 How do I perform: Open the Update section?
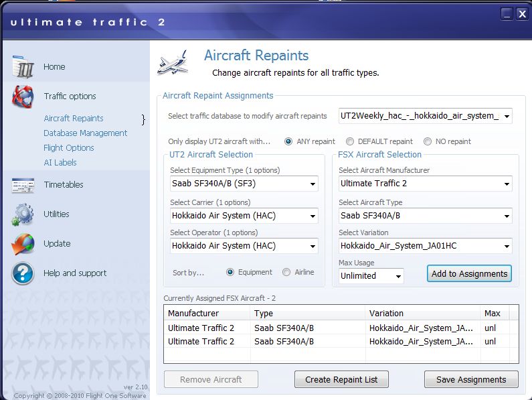point(57,244)
